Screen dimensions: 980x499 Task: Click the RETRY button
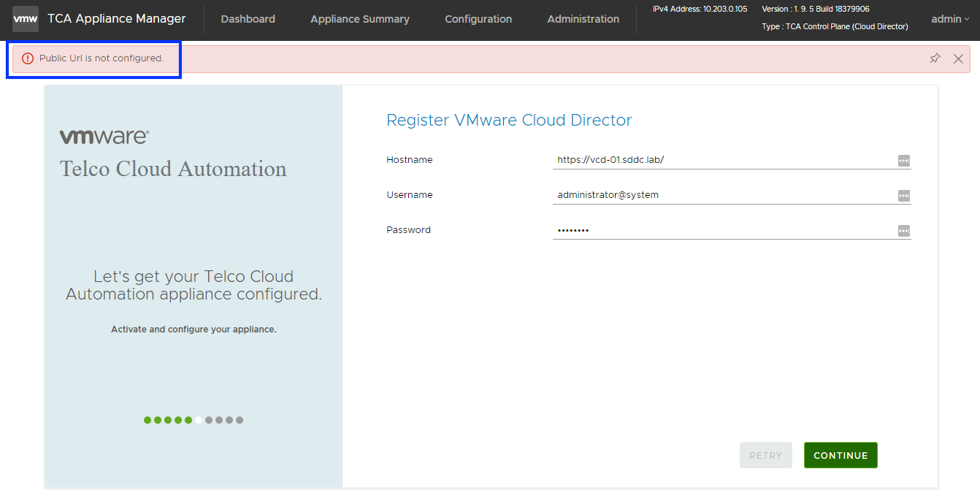[x=765, y=455]
